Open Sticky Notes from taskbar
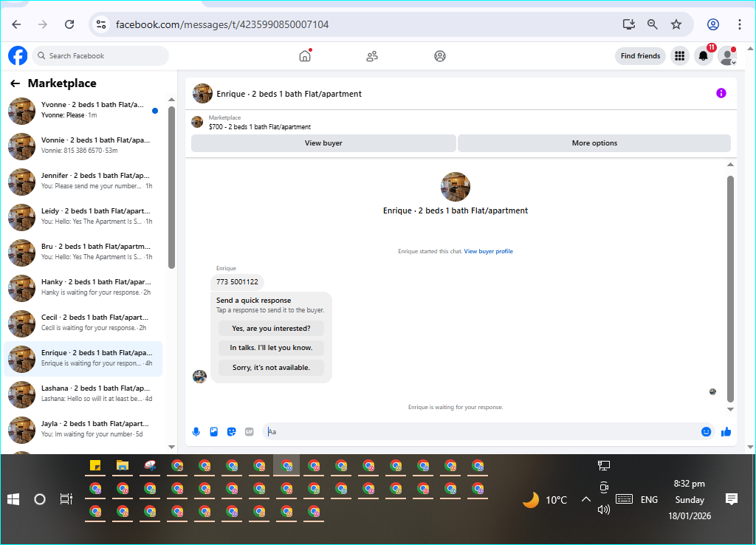This screenshot has height=545, width=756. coord(95,465)
